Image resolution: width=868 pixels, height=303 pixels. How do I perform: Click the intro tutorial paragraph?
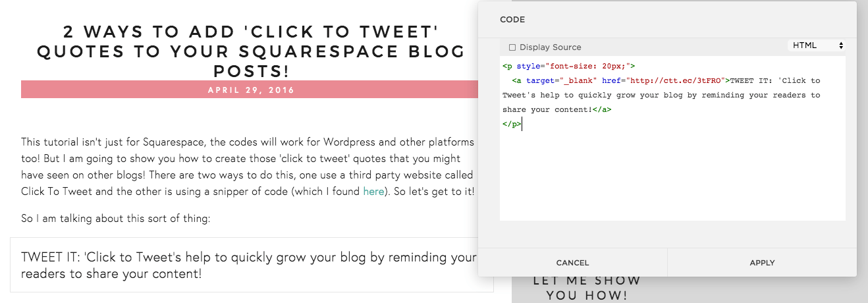248,167
